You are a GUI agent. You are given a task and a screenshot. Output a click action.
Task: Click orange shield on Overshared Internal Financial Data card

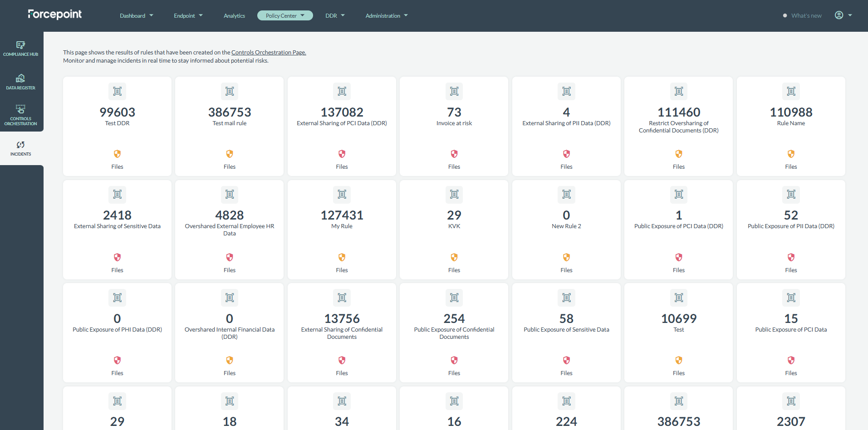click(x=230, y=360)
